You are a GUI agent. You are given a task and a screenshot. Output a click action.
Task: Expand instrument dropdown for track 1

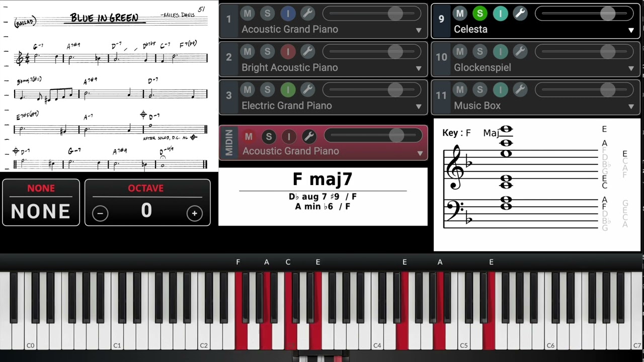pyautogui.click(x=419, y=30)
